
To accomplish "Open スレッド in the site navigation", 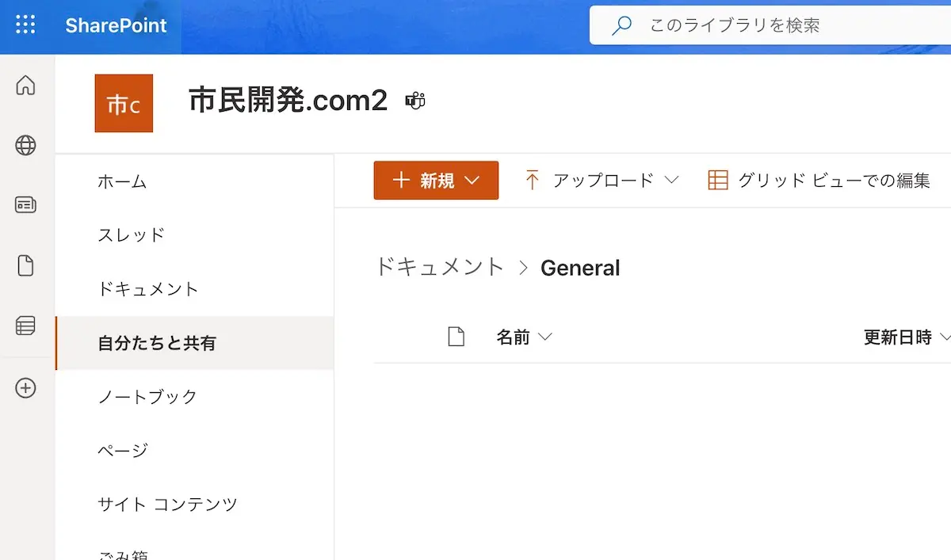I will point(131,235).
